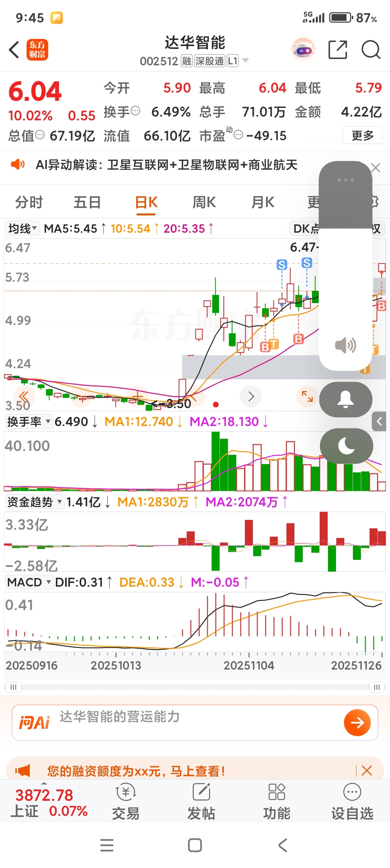Tap the bell alert button
390x868 pixels.
tap(346, 399)
